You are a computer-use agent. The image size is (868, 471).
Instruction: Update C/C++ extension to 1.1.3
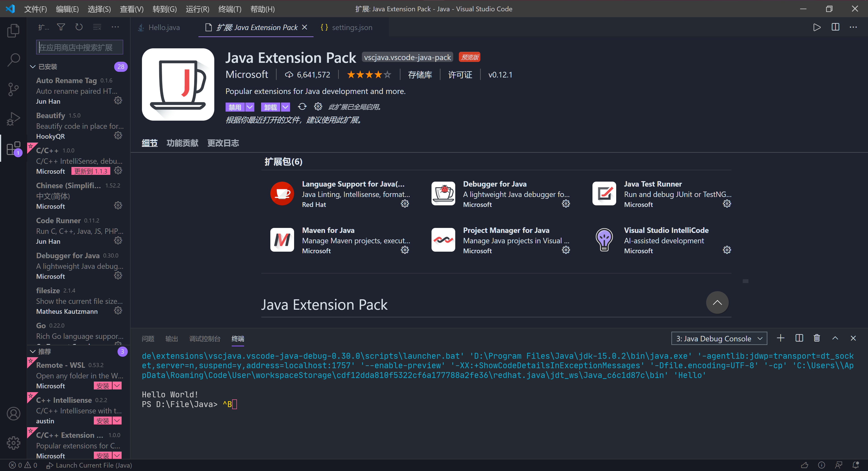coord(91,171)
